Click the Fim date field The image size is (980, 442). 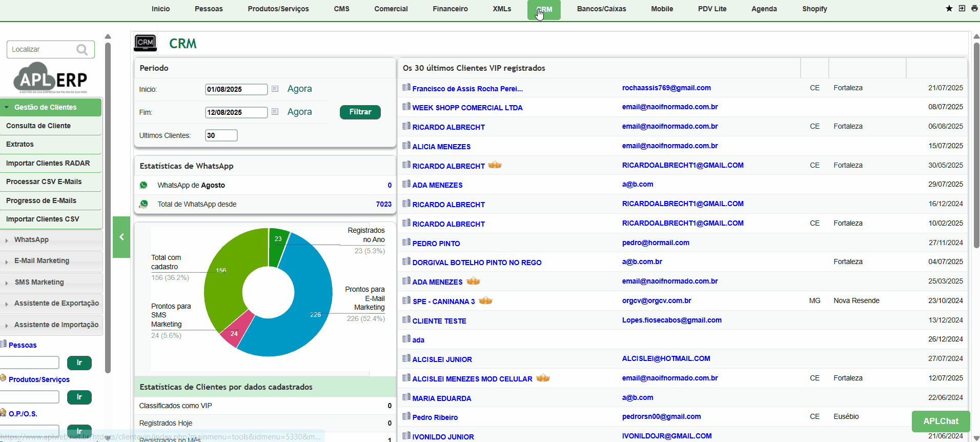236,112
